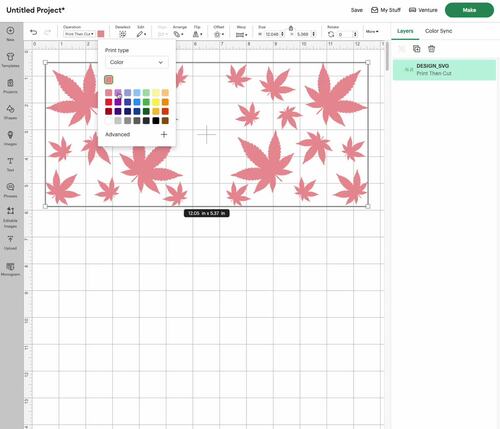
Task: Switch to the Color Sync tab
Action: 438,31
